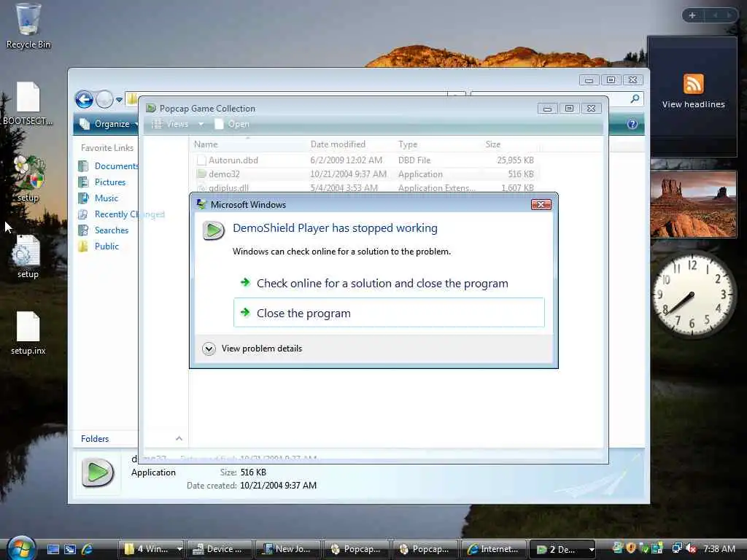Click network tray icon

(677, 548)
